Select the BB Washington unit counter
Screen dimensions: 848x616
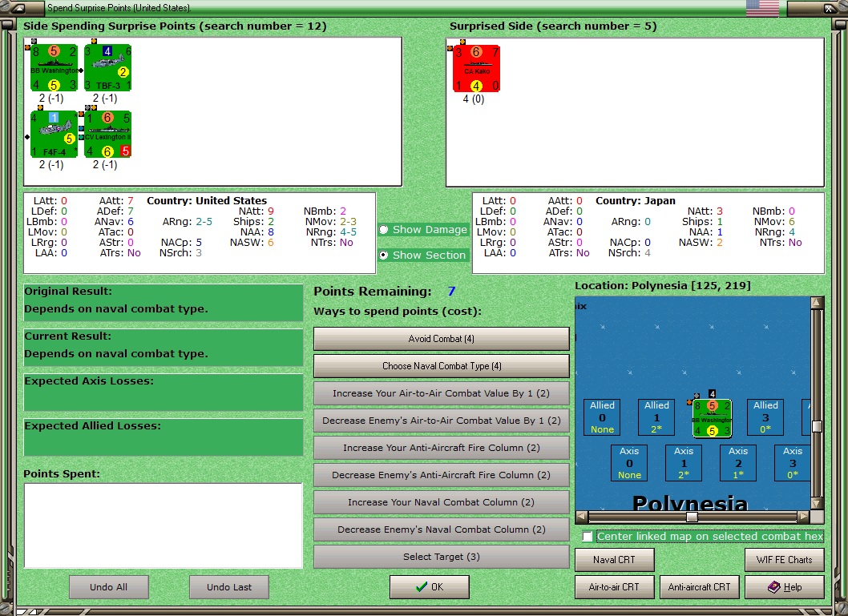point(54,68)
